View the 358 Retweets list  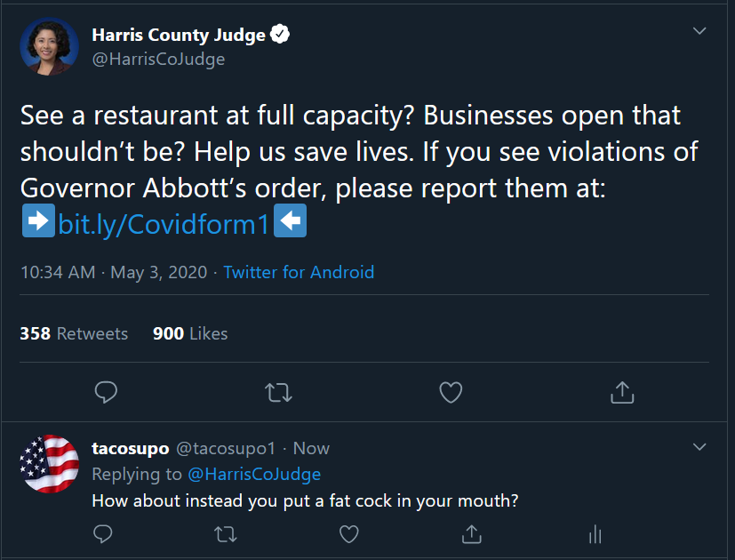click(74, 333)
